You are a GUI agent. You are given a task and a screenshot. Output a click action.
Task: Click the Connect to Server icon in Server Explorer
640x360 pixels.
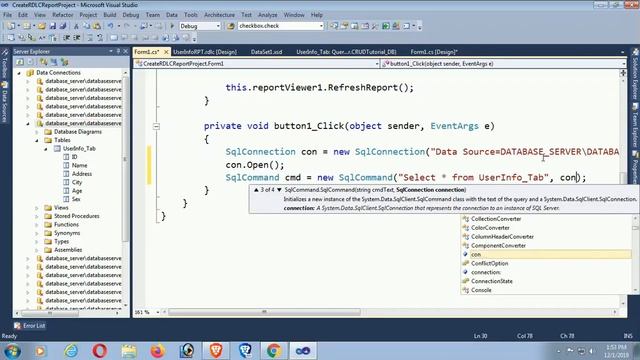54,62
